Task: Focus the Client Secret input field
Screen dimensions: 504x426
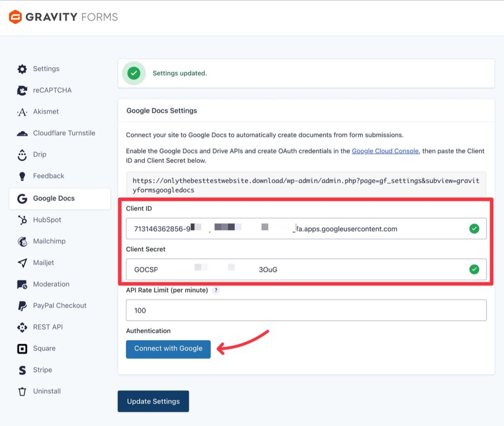Action: point(306,269)
